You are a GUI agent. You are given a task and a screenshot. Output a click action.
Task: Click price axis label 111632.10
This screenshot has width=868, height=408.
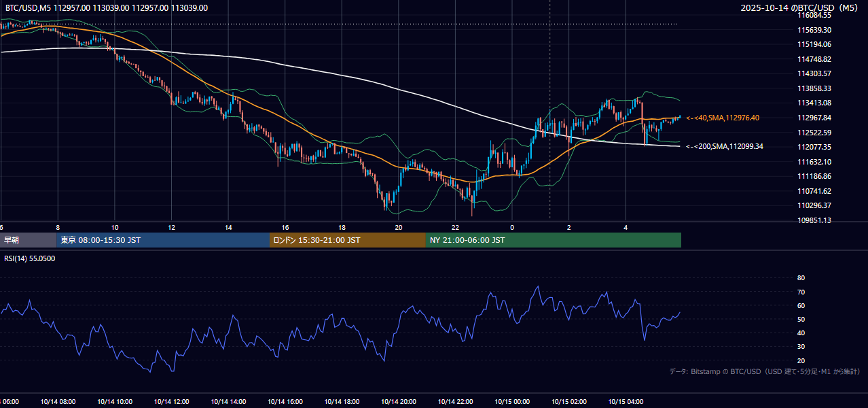click(814, 162)
